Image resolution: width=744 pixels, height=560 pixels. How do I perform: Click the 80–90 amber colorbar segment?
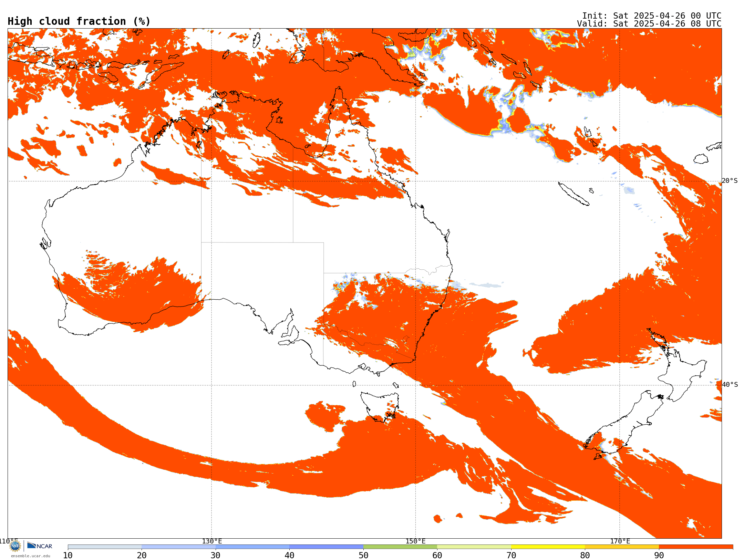[622, 547]
